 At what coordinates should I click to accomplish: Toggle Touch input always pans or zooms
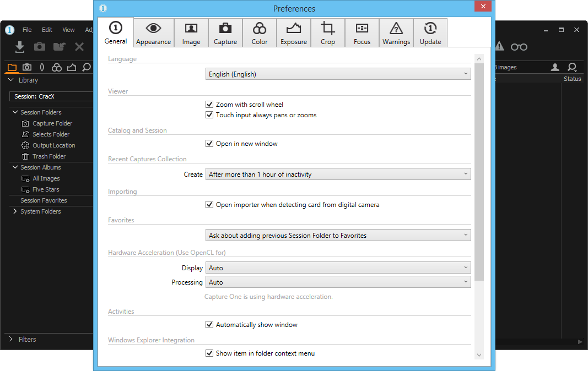pyautogui.click(x=209, y=114)
